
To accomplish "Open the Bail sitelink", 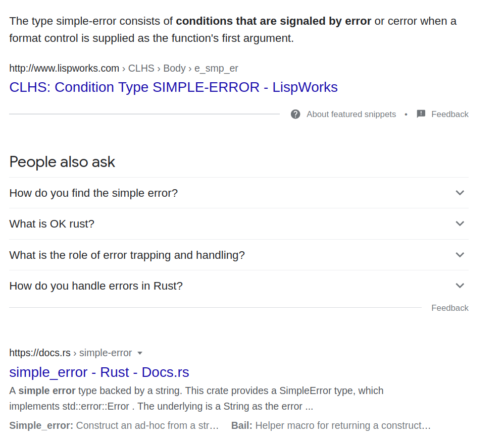I will 241,425.
